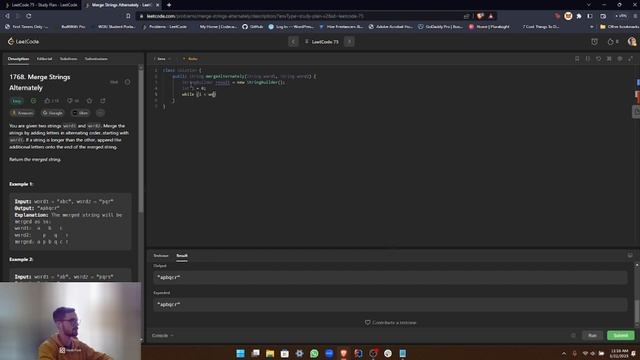
Task: Click the Run button
Action: point(592,336)
